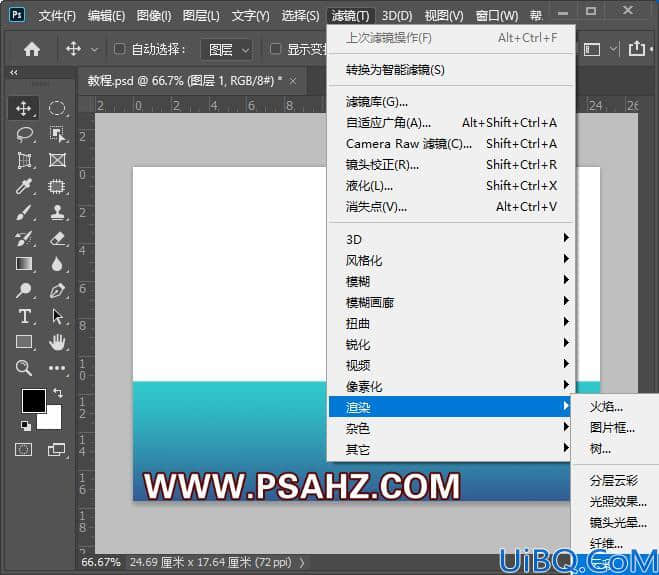Set the black foreground color swatch
Viewport: 659px width, 575px height.
[x=34, y=400]
